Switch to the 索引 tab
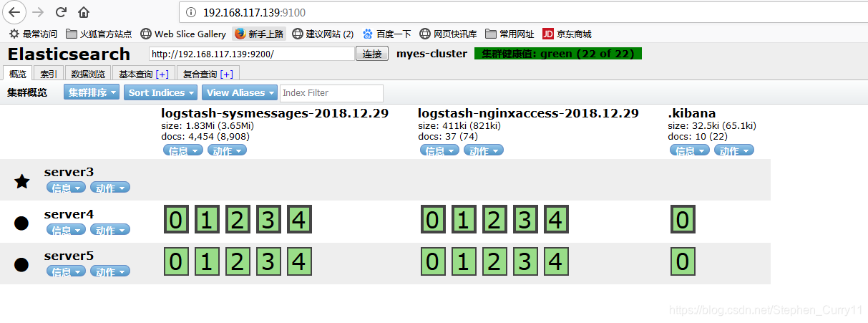The image size is (868, 323). 49,74
